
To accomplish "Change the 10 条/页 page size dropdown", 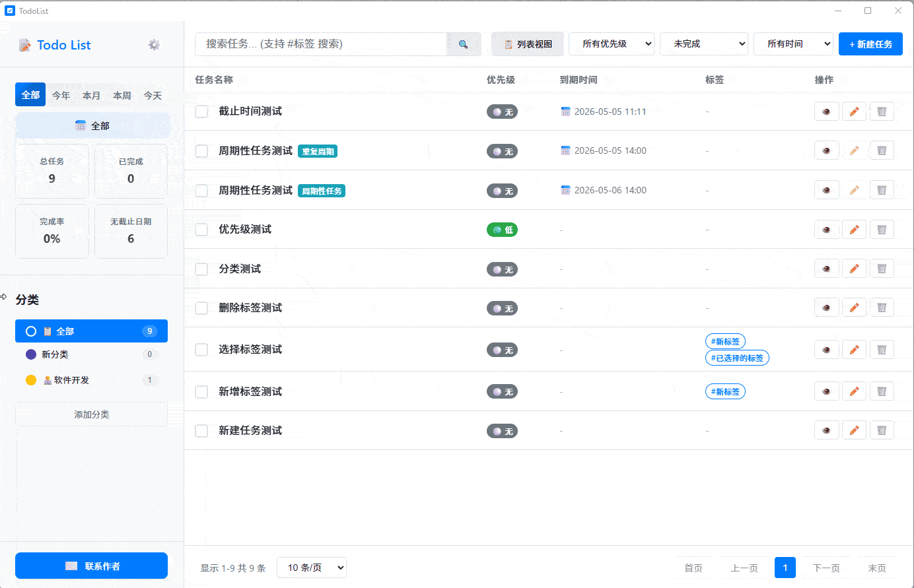I will tap(312, 568).
